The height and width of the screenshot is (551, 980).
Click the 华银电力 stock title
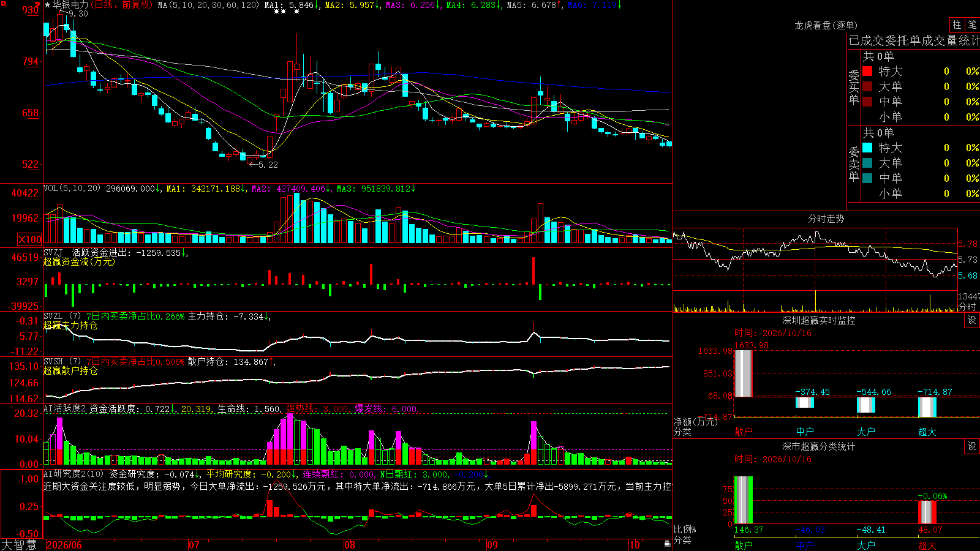click(70, 5)
